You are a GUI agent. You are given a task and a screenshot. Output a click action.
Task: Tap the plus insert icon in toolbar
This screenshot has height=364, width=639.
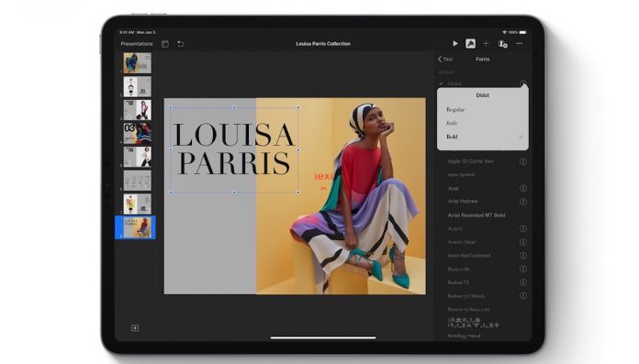pos(486,44)
